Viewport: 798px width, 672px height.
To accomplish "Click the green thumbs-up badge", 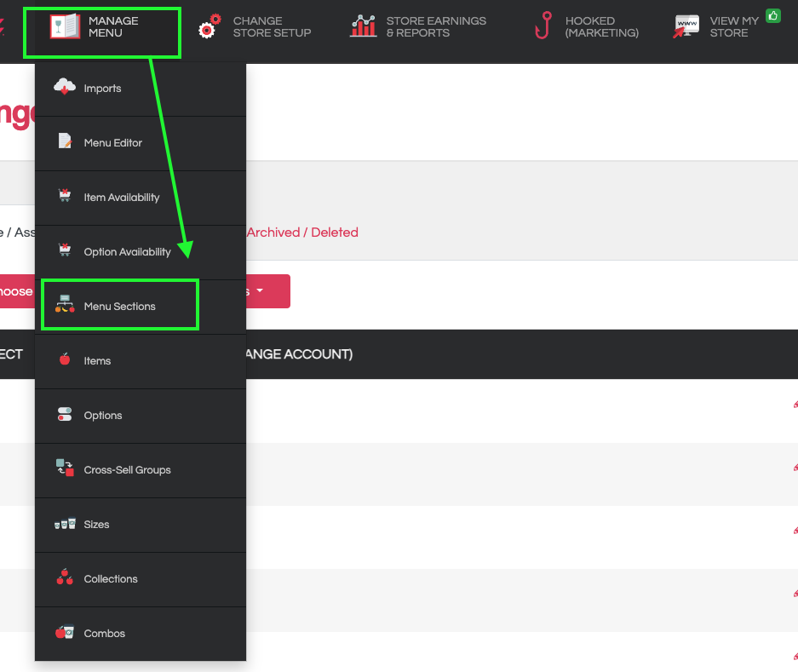I will tap(773, 16).
